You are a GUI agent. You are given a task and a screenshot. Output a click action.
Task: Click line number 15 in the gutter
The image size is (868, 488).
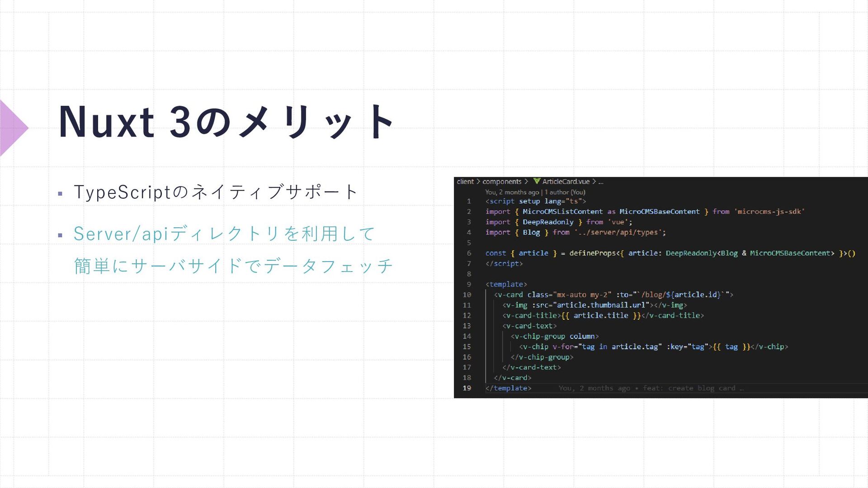coord(467,347)
